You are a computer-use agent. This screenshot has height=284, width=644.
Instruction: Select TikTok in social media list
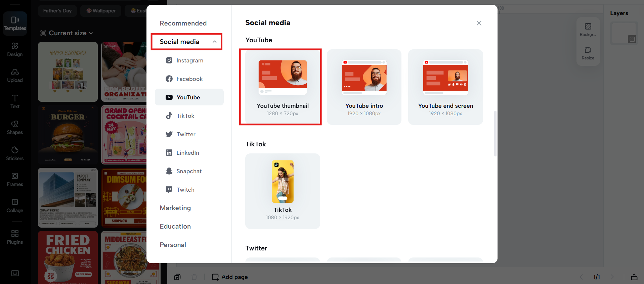pos(189,116)
